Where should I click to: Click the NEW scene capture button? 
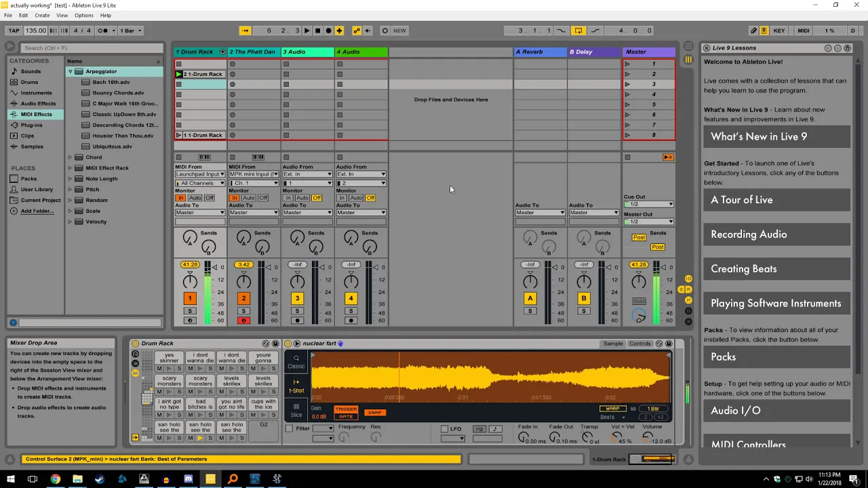(x=400, y=30)
